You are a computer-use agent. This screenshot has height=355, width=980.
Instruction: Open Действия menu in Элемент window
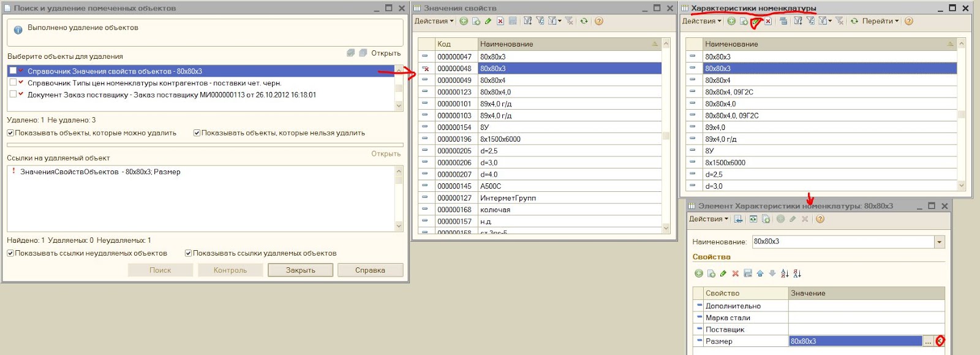click(x=709, y=219)
